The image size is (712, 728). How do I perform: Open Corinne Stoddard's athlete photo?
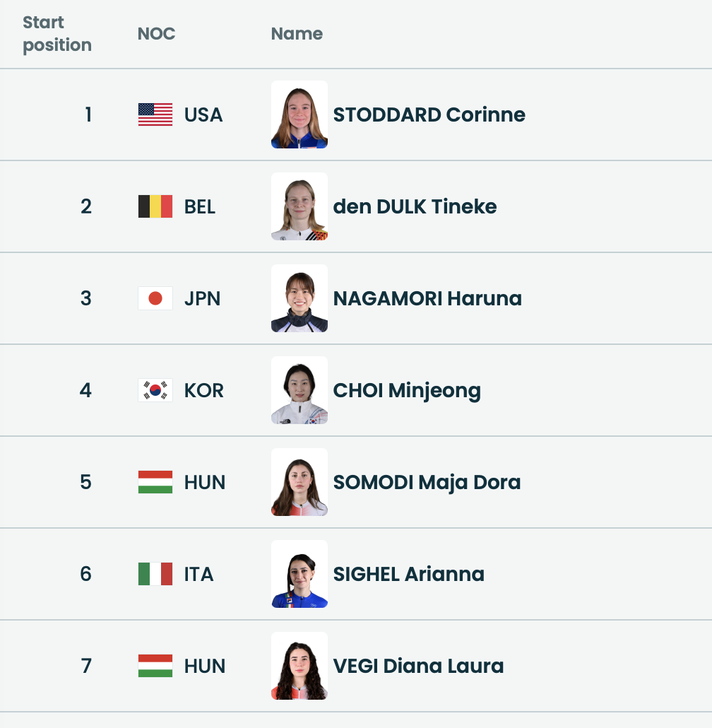[299, 115]
